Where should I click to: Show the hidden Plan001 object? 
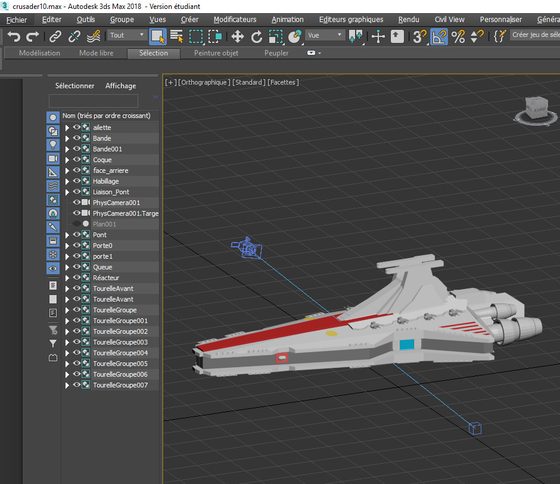76,224
